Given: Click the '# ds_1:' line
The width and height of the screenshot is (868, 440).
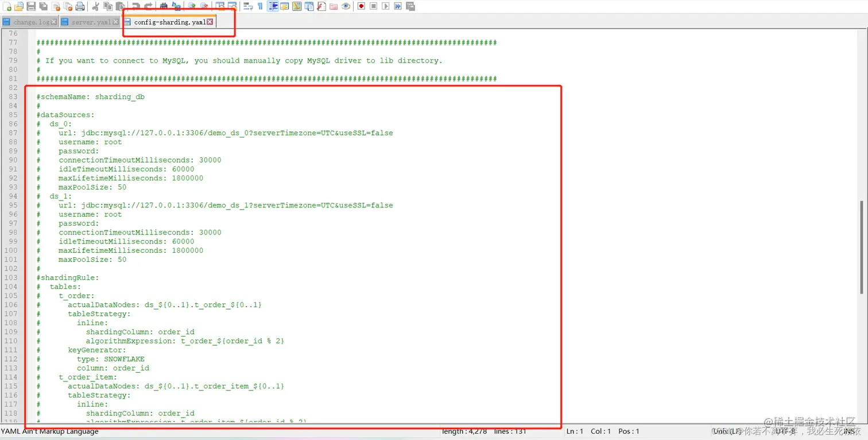Looking at the screenshot, I should (x=55, y=196).
